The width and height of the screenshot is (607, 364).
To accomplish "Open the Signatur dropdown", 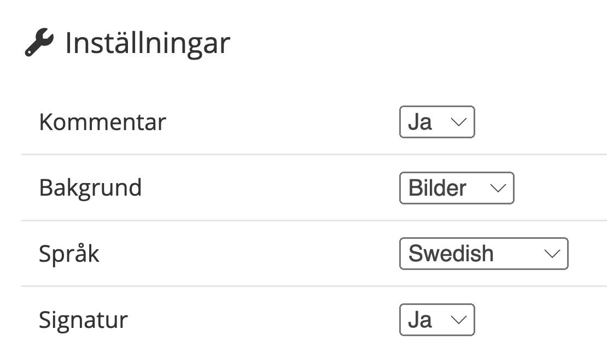I will [437, 320].
